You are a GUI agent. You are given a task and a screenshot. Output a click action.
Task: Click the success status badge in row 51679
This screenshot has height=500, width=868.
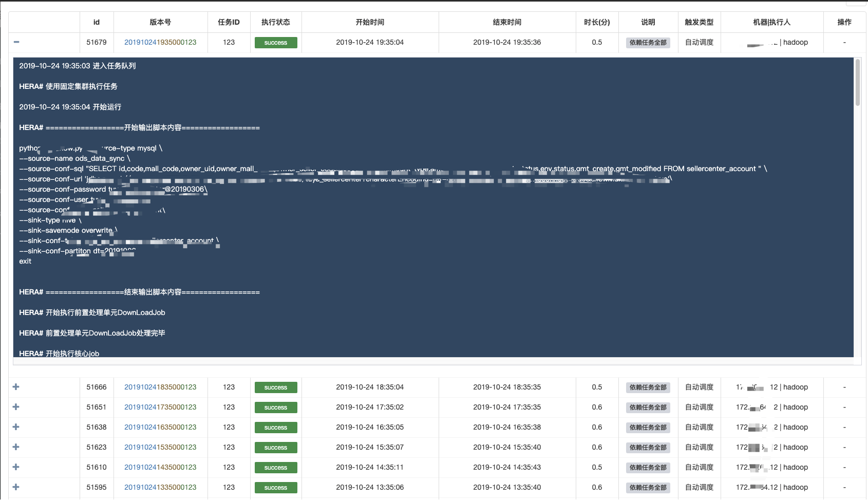pos(276,43)
